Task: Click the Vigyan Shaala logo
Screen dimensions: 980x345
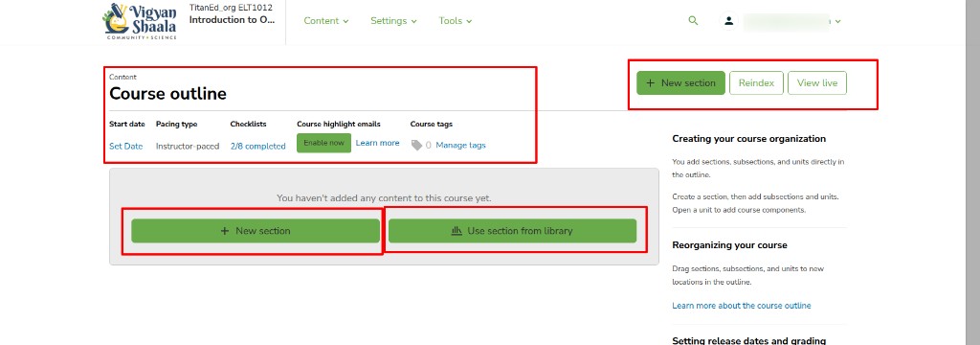Action: point(140,21)
